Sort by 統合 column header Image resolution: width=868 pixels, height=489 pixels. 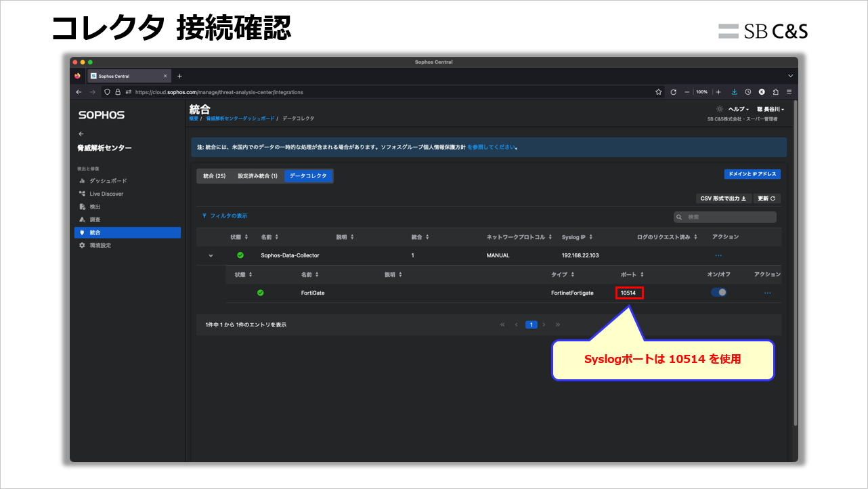click(420, 237)
